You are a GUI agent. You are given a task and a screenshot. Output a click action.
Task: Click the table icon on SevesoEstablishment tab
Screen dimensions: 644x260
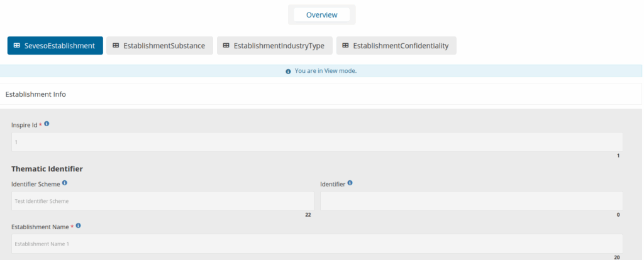(17, 46)
